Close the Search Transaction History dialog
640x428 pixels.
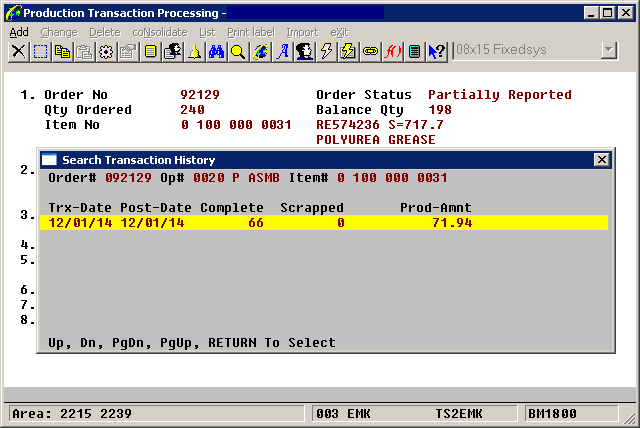click(600, 160)
